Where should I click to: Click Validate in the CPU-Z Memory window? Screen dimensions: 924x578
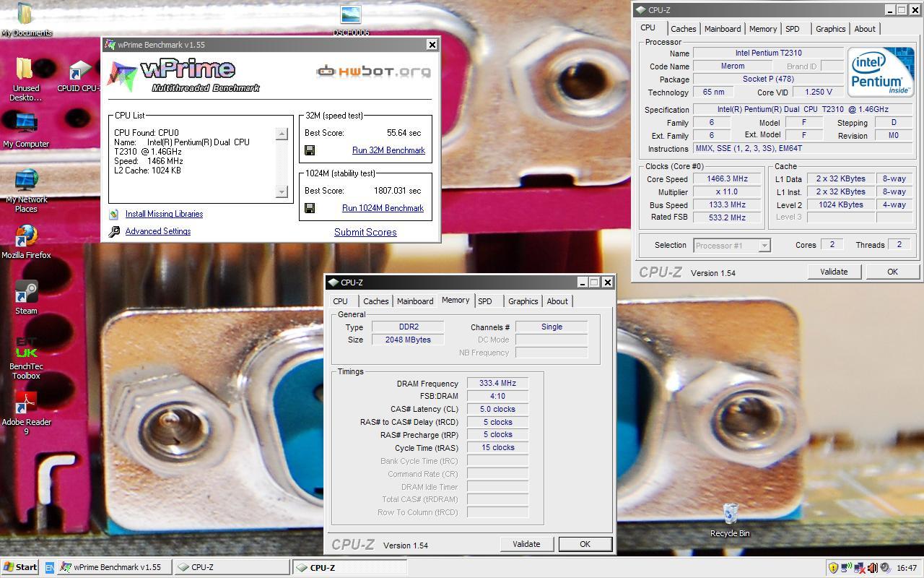[x=526, y=544]
